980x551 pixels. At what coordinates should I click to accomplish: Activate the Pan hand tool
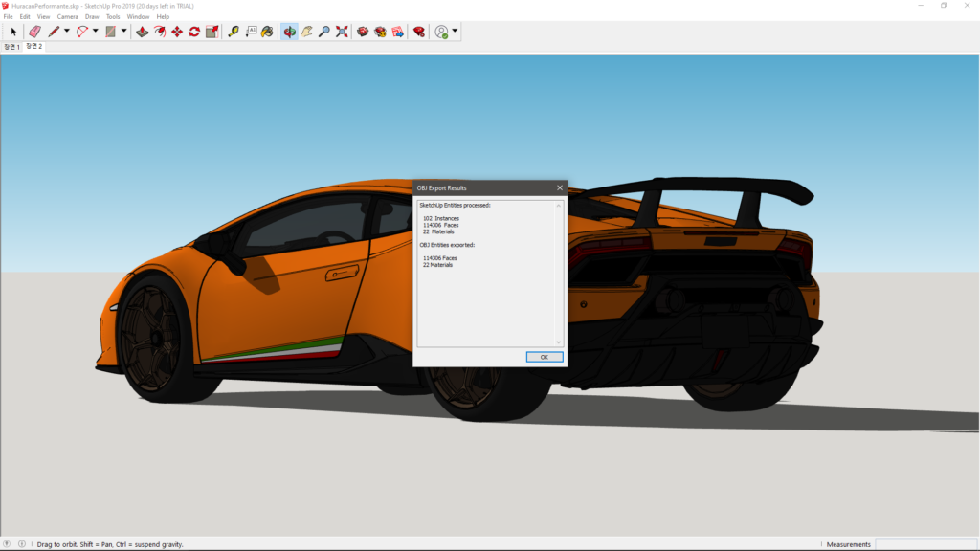[307, 32]
